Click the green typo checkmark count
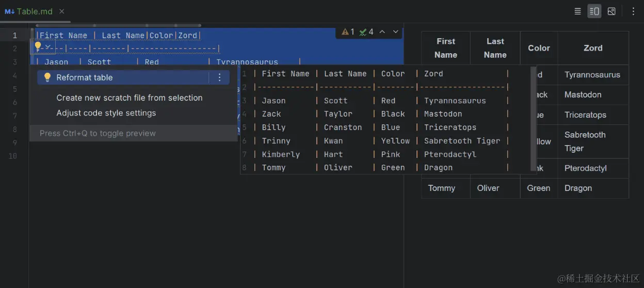The width and height of the screenshot is (644, 288). click(x=366, y=32)
